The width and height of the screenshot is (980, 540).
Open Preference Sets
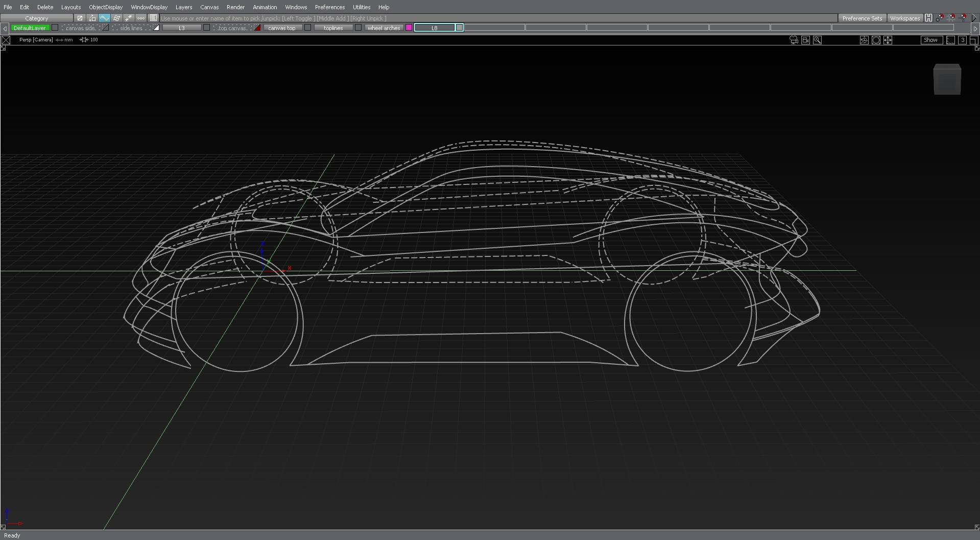tap(863, 18)
